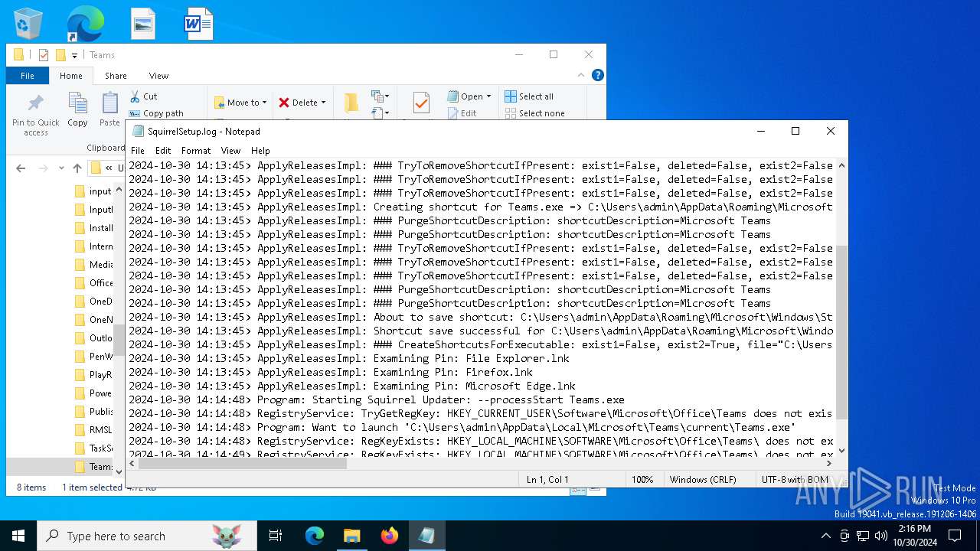The height and width of the screenshot is (551, 980).
Task: Click Copy path in the Explorer ribbon
Action: 156,113
